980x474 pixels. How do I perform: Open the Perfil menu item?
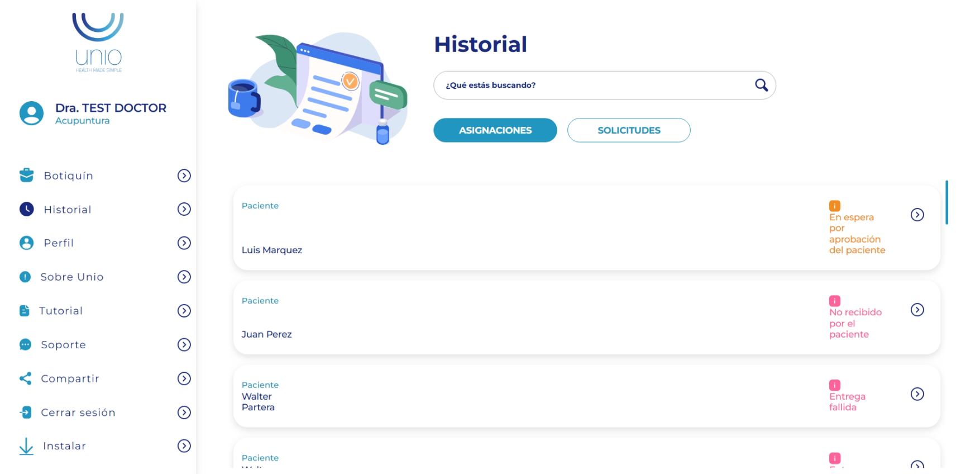59,243
